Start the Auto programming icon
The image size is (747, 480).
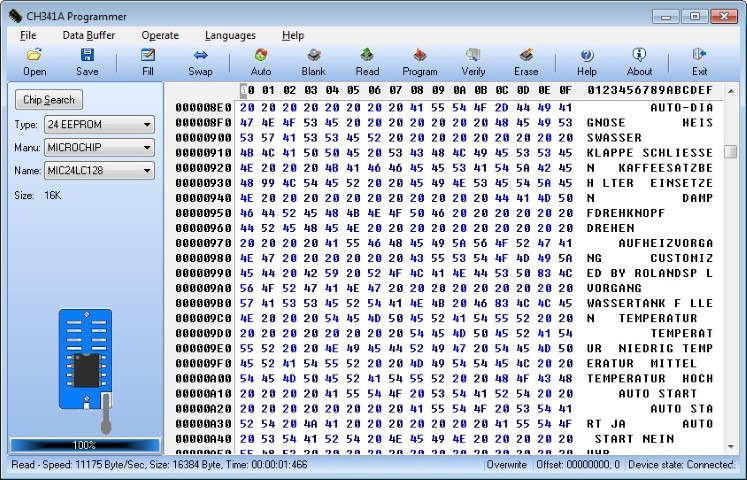[x=261, y=56]
